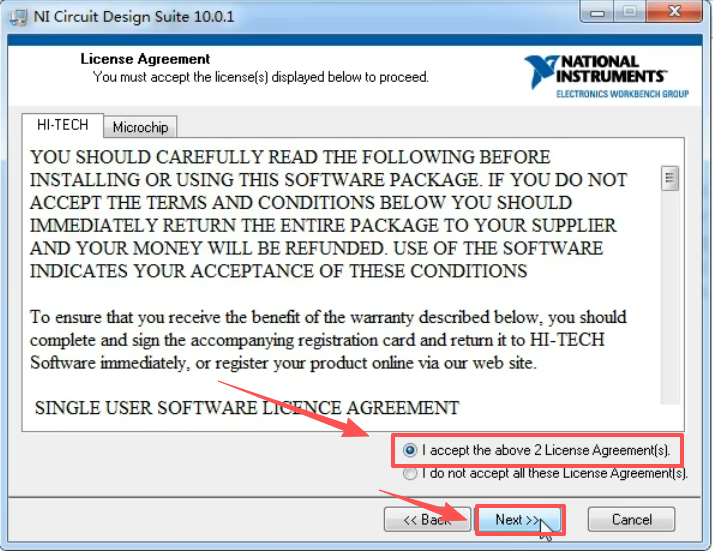Go back with the << Back button
713x551 pixels.
[x=427, y=519]
